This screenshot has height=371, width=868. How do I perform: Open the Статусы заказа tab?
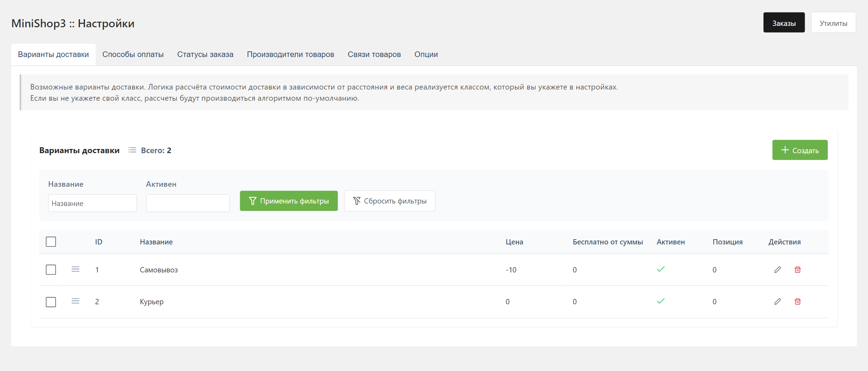(205, 55)
